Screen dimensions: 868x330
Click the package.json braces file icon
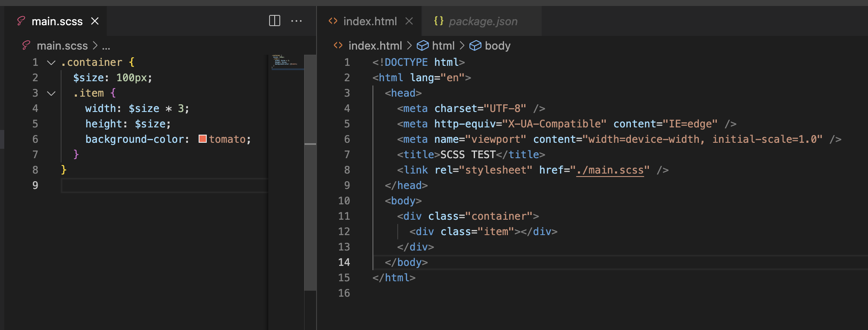(x=438, y=21)
